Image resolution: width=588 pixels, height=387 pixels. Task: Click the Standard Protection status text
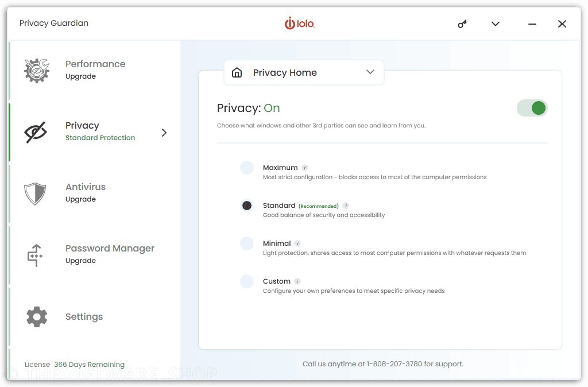(100, 138)
